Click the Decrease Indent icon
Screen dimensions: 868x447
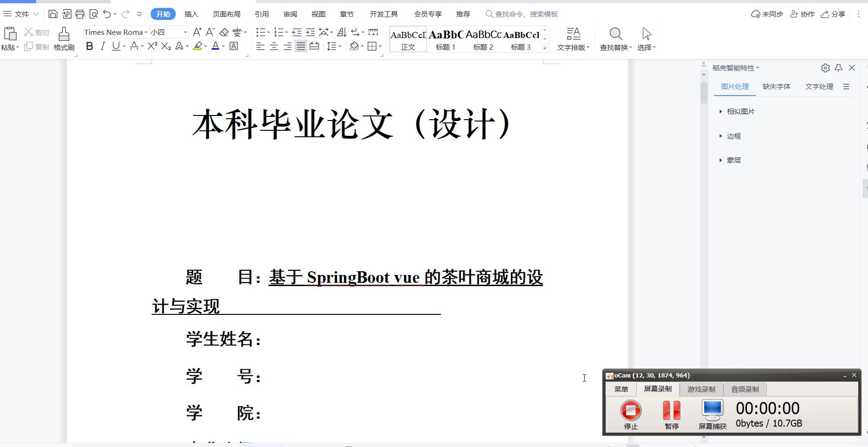click(x=297, y=32)
